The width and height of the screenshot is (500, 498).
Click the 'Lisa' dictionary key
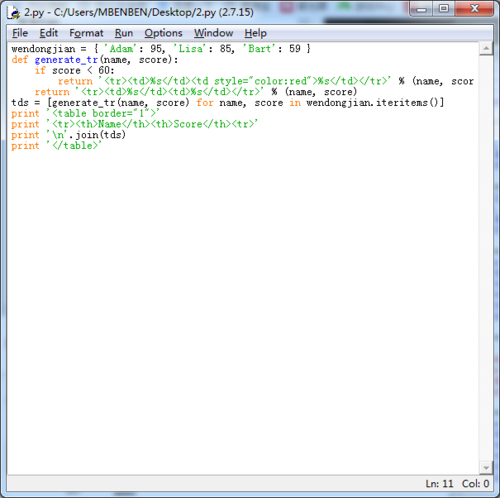[x=190, y=49]
